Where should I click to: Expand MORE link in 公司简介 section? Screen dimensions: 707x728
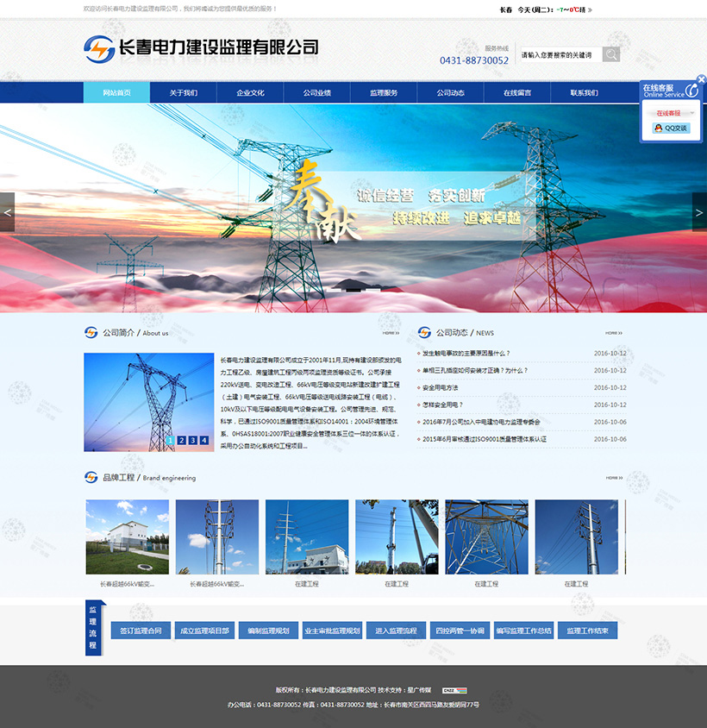391,332
